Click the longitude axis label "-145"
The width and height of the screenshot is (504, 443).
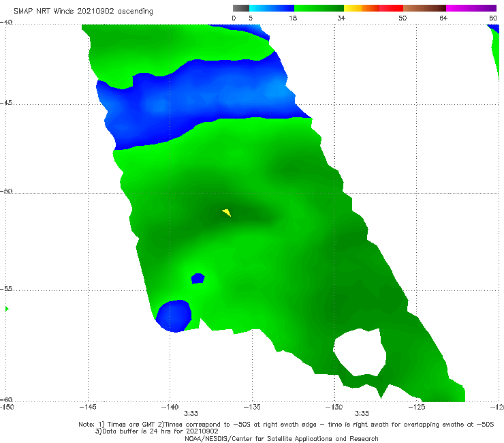pos(88,407)
